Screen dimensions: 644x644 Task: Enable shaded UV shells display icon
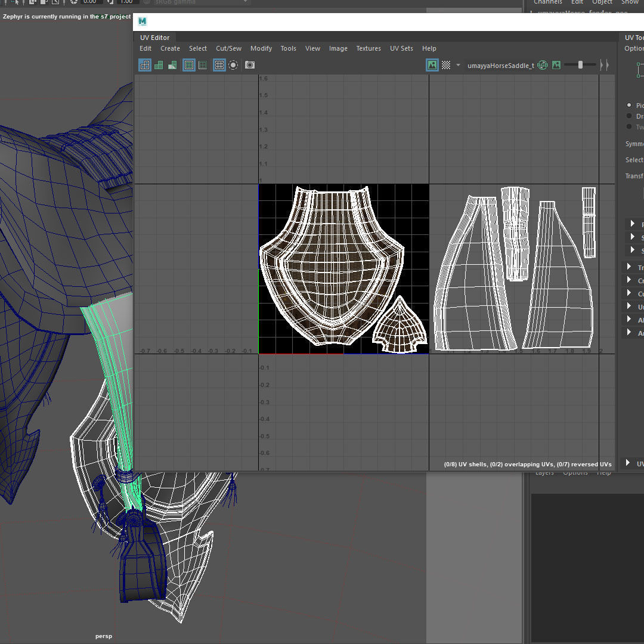click(159, 65)
